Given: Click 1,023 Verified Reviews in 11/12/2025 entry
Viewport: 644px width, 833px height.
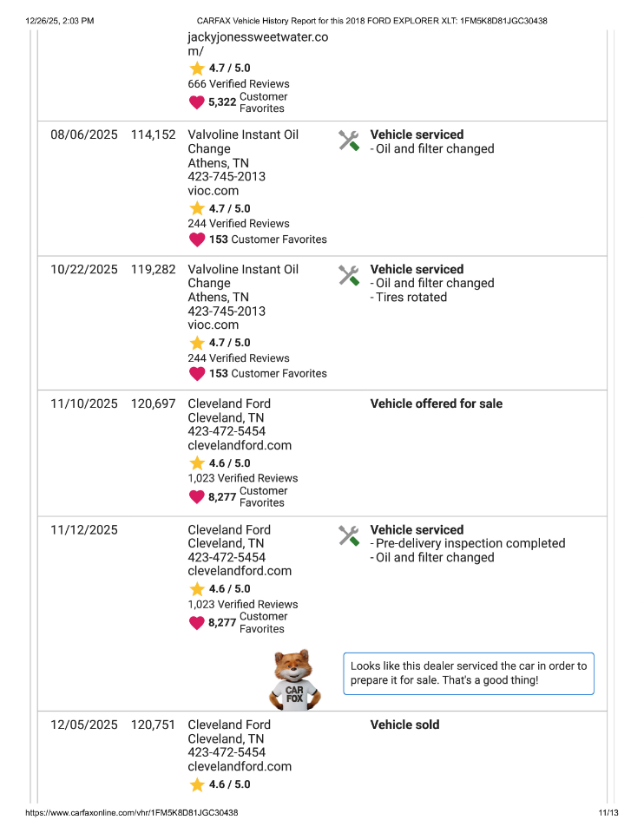Looking at the screenshot, I should click(242, 604).
